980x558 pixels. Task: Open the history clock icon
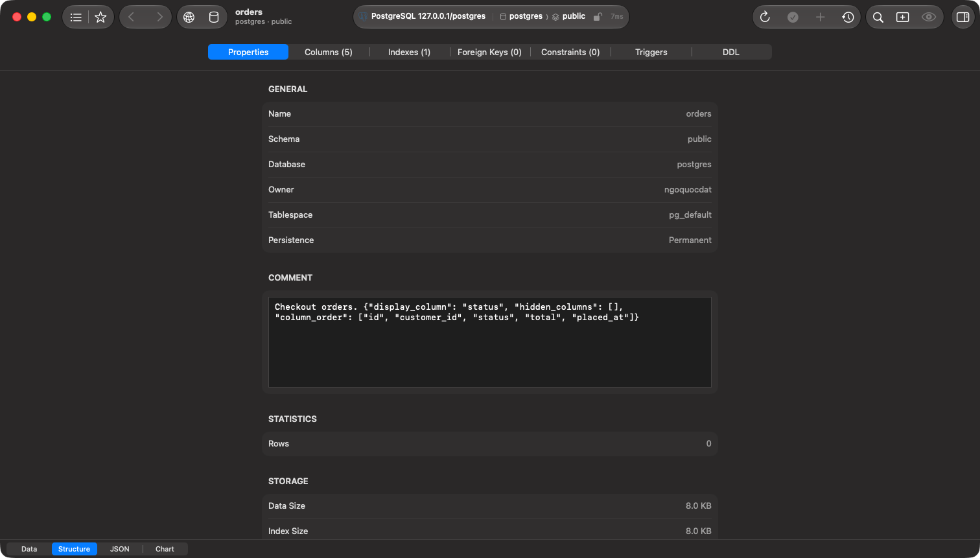[848, 17]
